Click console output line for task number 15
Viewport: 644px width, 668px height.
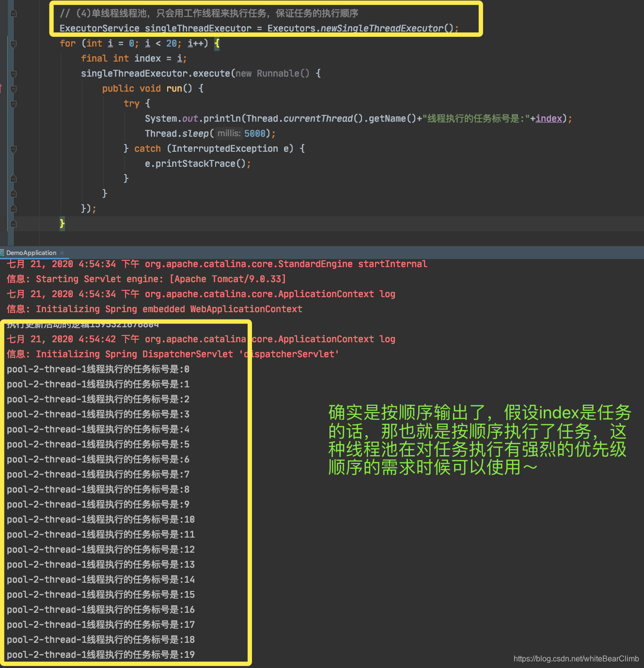[101, 595]
